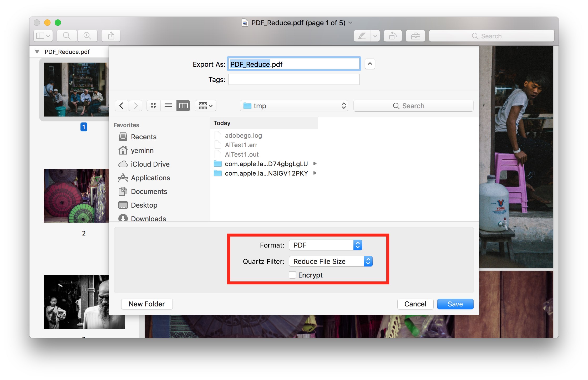Click the Share toolbar icon
588x380 pixels.
111,36
